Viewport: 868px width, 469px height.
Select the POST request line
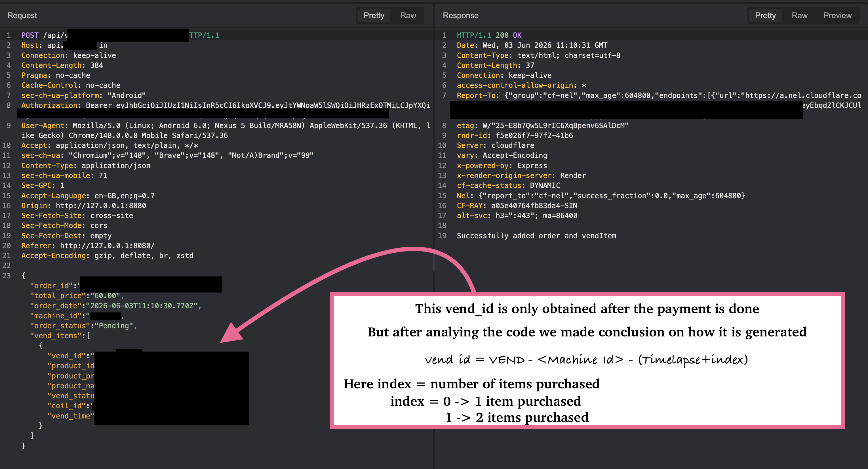[120, 35]
